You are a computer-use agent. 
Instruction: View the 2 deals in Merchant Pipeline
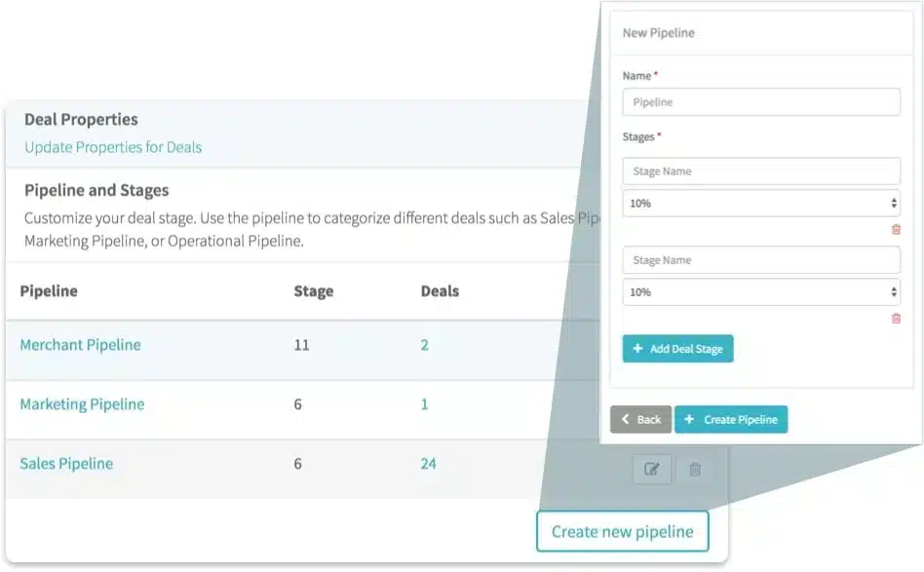click(x=424, y=345)
